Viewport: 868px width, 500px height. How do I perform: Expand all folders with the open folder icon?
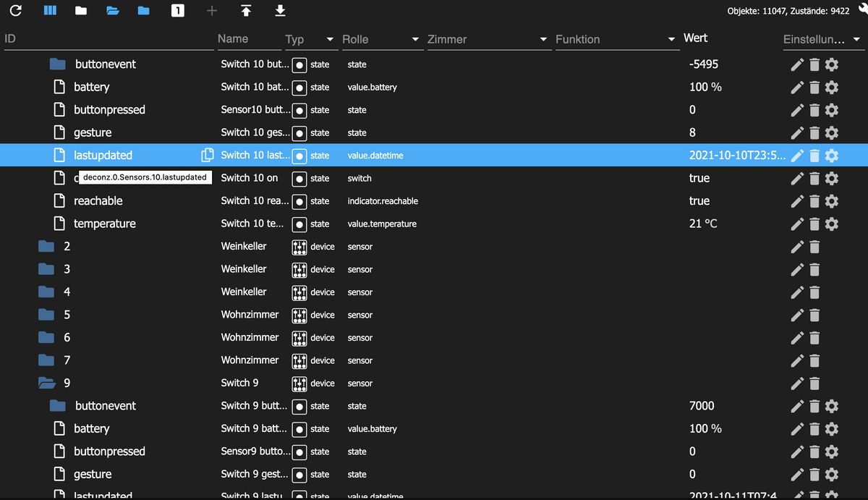click(x=112, y=10)
